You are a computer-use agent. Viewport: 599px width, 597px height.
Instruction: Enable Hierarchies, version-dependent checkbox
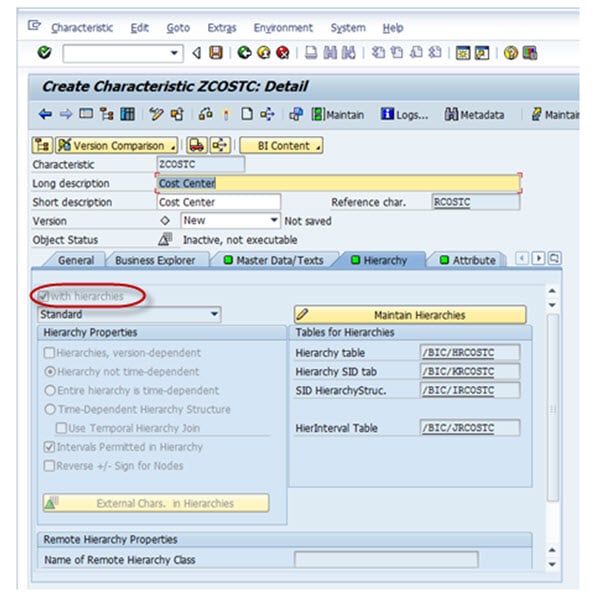(x=49, y=353)
